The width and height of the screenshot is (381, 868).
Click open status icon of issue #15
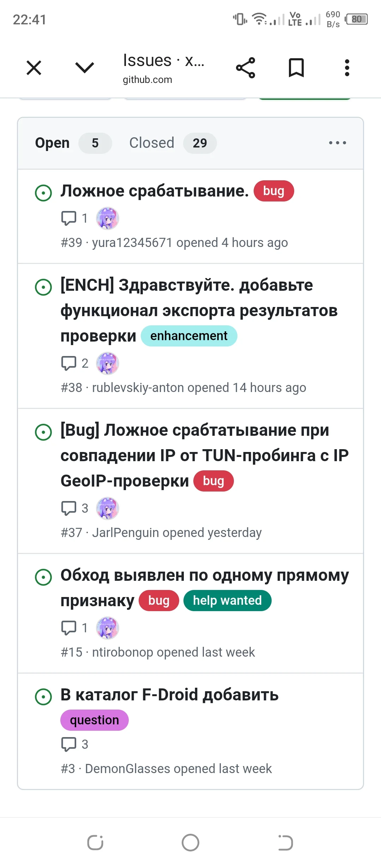[x=44, y=577]
